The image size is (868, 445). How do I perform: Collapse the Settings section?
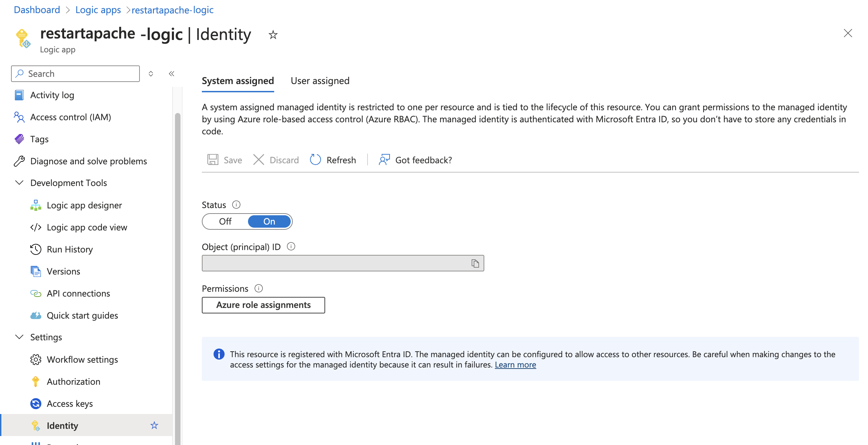tap(20, 337)
